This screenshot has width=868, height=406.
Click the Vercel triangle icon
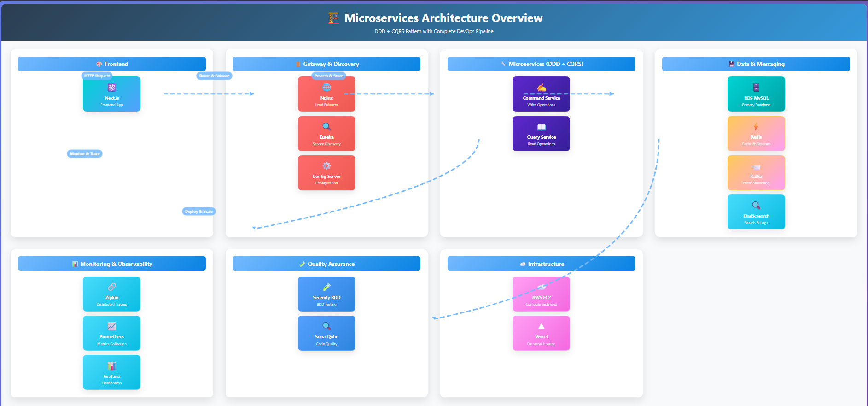tap(542, 326)
